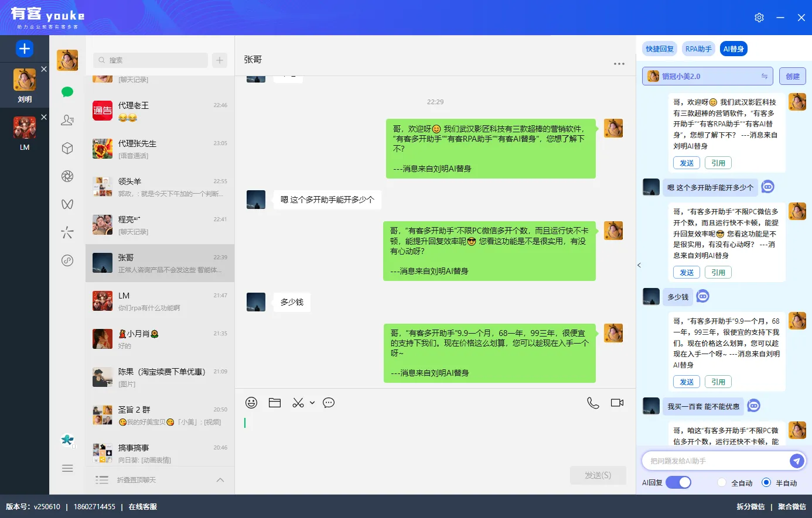The image size is (812, 518).
Task: Expand the dropdown arrow next to the scissors tool
Action: pyautogui.click(x=311, y=403)
